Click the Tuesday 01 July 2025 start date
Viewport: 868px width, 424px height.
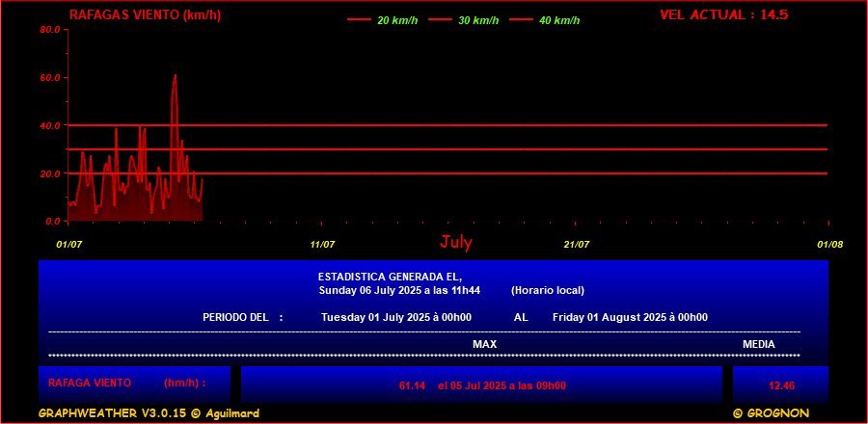(396, 317)
